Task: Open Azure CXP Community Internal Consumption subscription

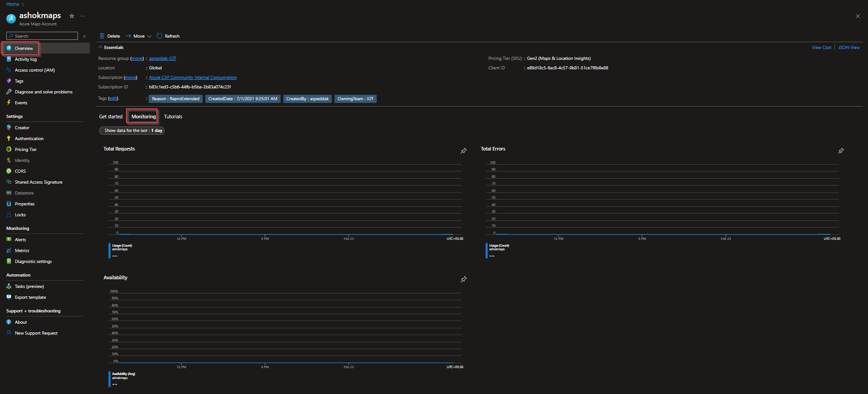Action: point(193,77)
